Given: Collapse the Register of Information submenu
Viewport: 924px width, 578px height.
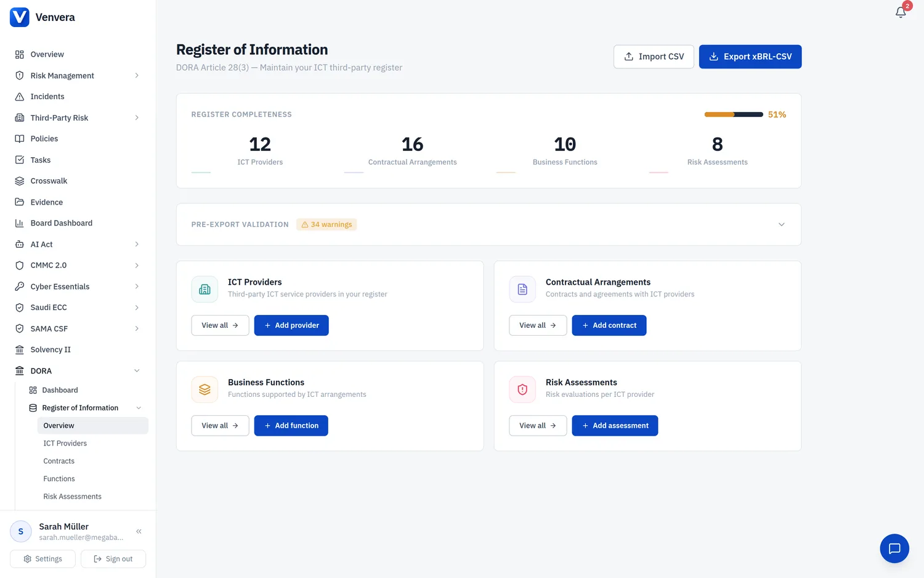Looking at the screenshot, I should click(x=139, y=408).
